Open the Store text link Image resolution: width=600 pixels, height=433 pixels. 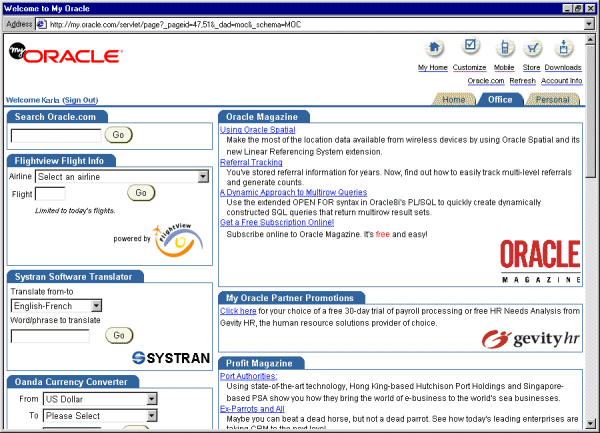click(x=532, y=68)
